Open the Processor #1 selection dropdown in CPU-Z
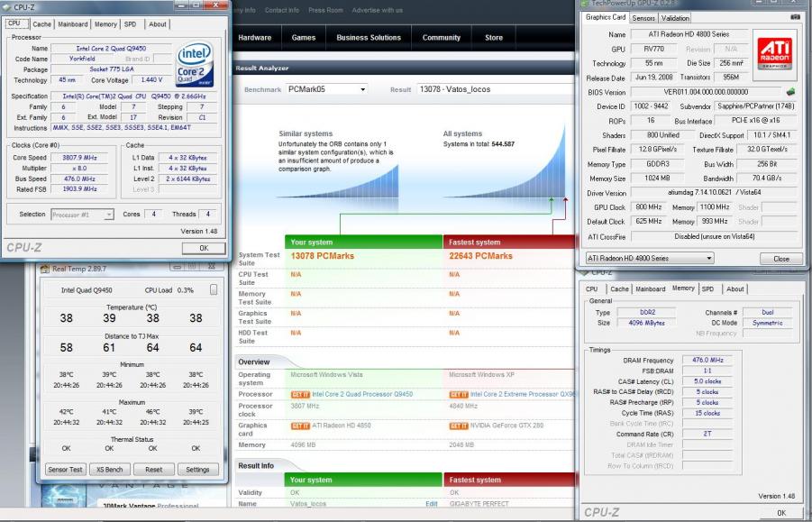This screenshot has width=812, height=522. click(82, 215)
